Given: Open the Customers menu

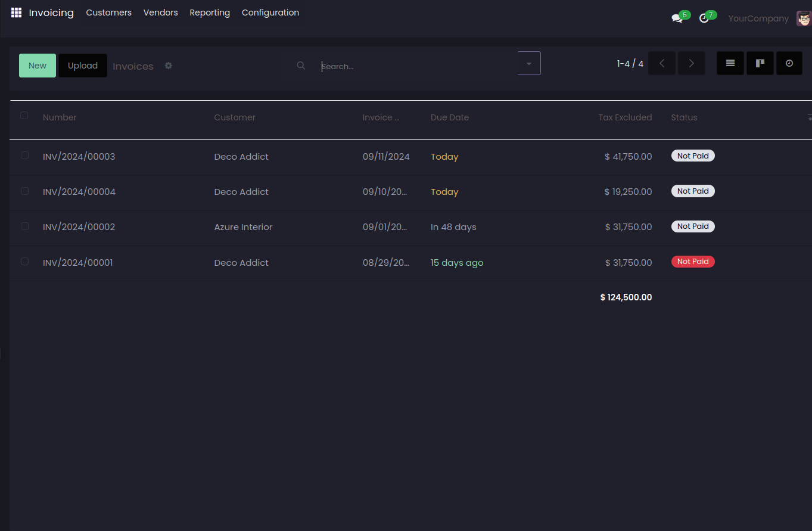Looking at the screenshot, I should [x=108, y=13].
